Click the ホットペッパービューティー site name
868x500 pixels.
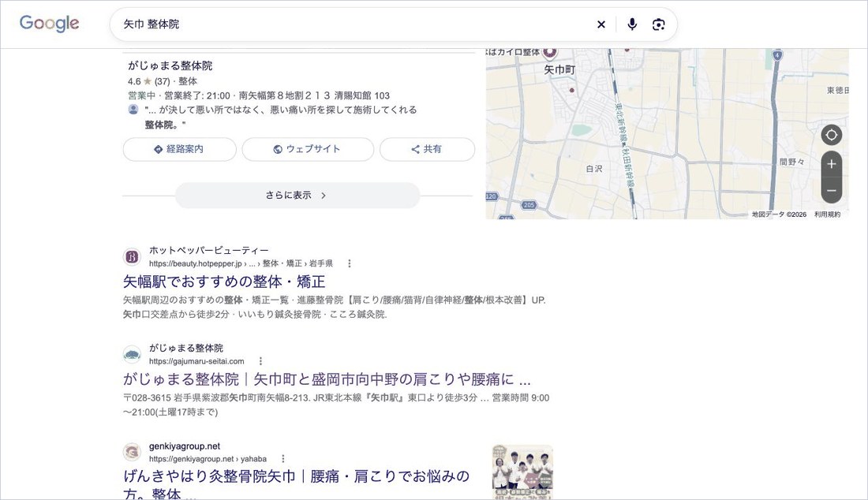point(208,251)
